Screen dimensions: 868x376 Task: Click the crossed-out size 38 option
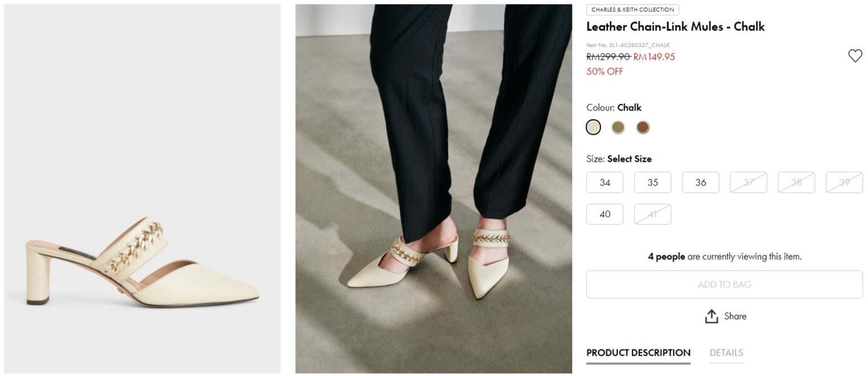pos(796,183)
